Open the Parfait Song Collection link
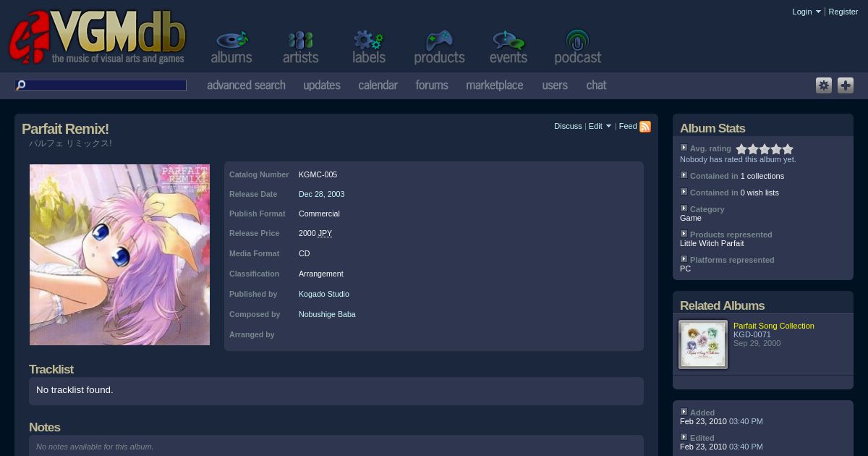The height and width of the screenshot is (456, 868). (x=773, y=326)
